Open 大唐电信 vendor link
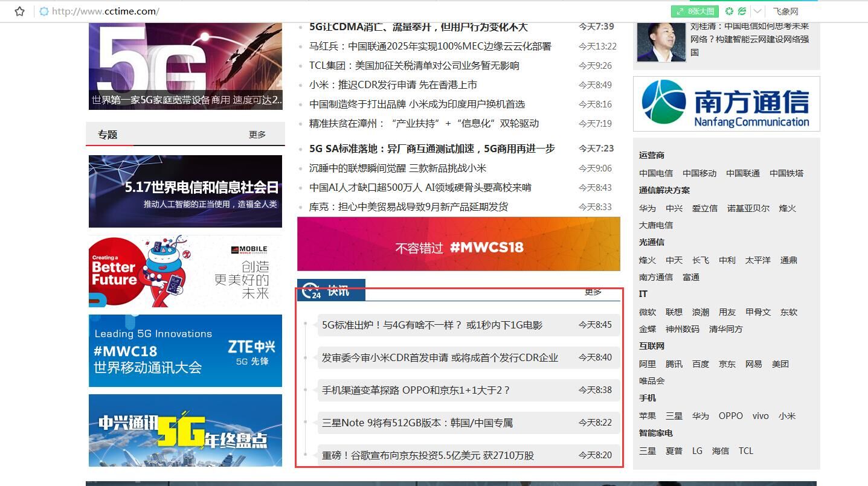868x486 pixels. (x=656, y=225)
